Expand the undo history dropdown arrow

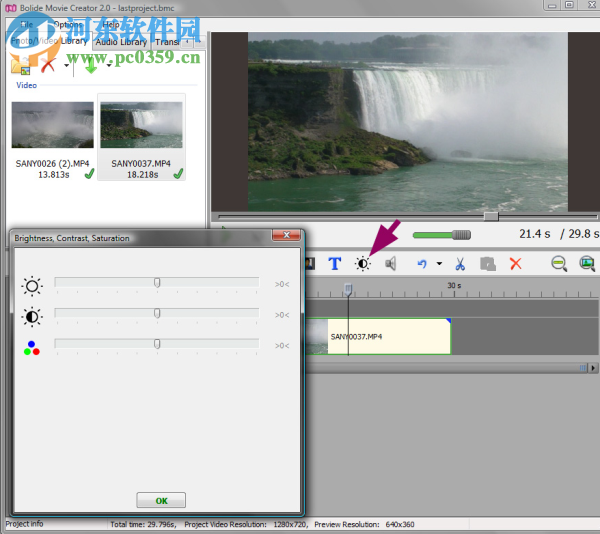(439, 264)
